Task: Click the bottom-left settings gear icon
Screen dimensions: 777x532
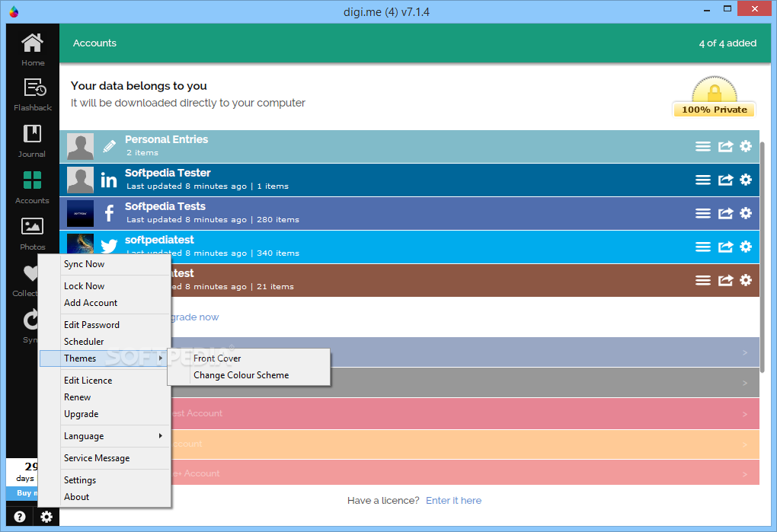Action: tap(46, 517)
